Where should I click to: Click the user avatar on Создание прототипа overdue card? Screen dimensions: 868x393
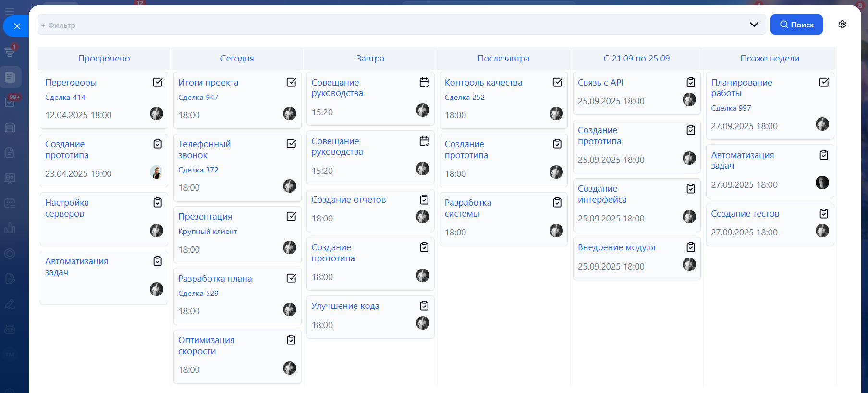coord(156,172)
